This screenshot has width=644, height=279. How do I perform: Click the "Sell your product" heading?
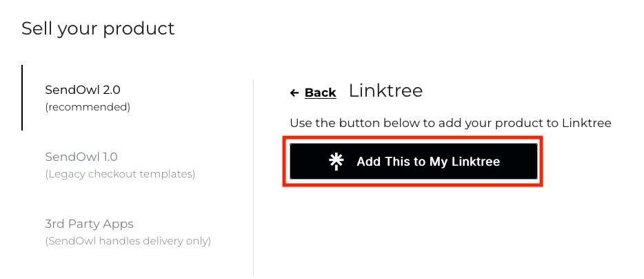point(98,29)
